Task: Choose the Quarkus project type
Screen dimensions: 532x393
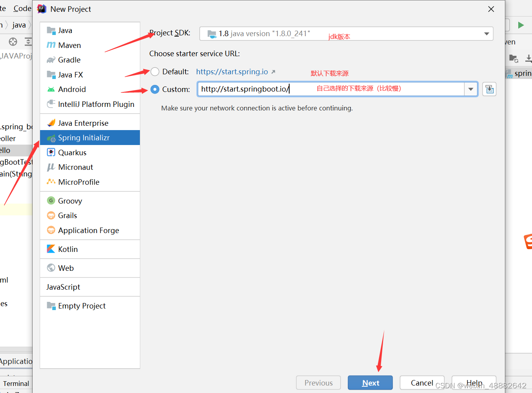Action: coord(90,152)
